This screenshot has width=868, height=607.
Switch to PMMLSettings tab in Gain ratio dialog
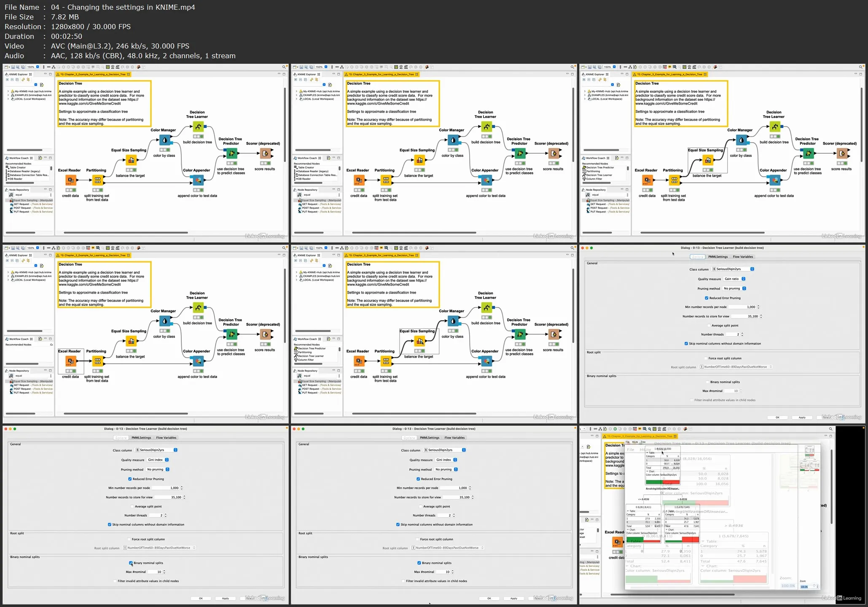click(x=718, y=256)
